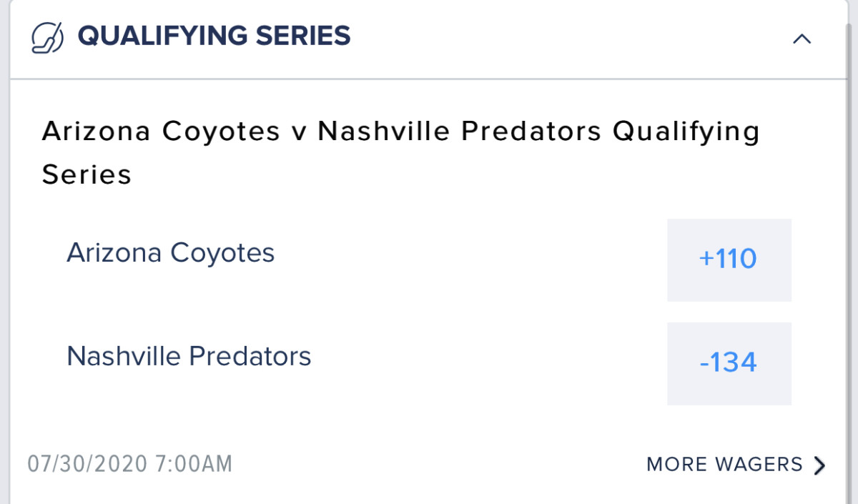
Task: Bet on Arizona Coyotes at +110
Action: pyautogui.click(x=729, y=260)
